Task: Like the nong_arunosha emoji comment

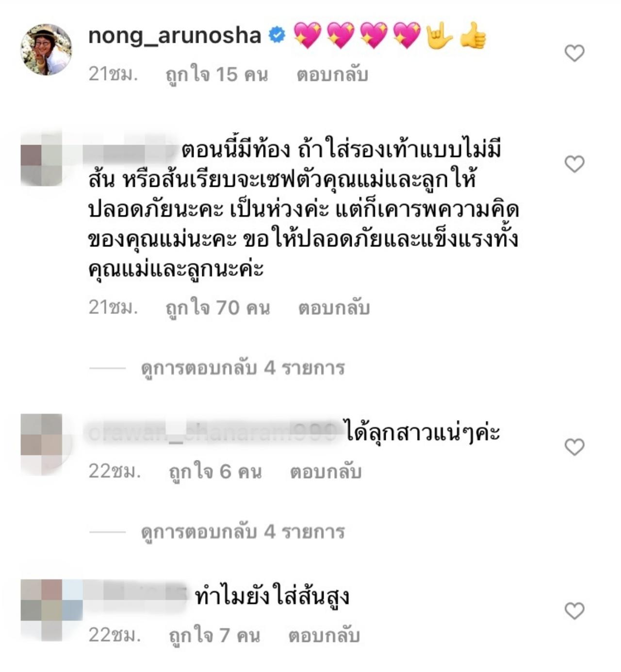Action: tap(574, 53)
